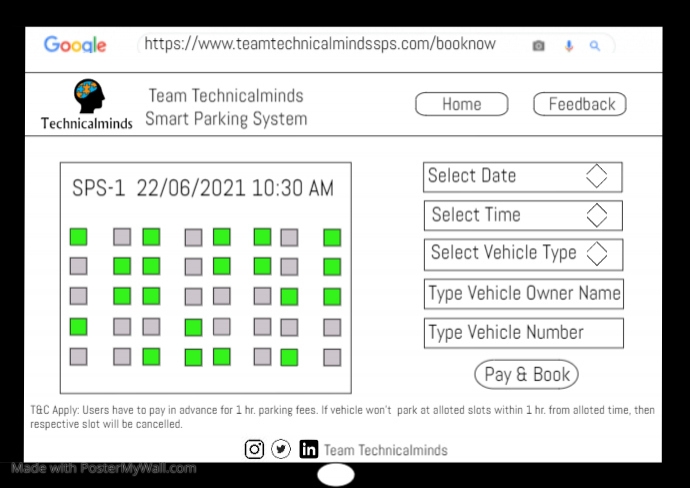Expand the Select Vehicle Type dropdown
This screenshot has height=488, width=690.
click(x=522, y=254)
